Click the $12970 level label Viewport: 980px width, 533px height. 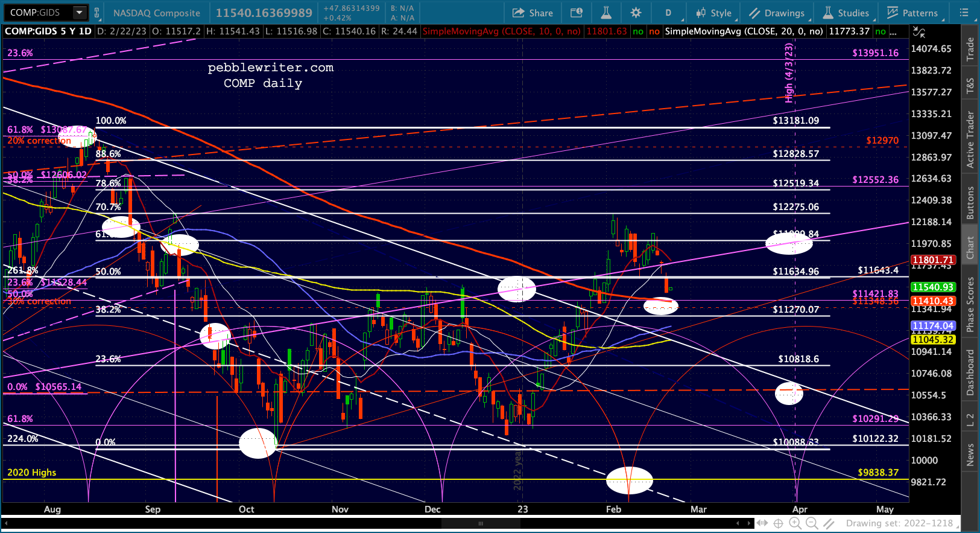882,141
